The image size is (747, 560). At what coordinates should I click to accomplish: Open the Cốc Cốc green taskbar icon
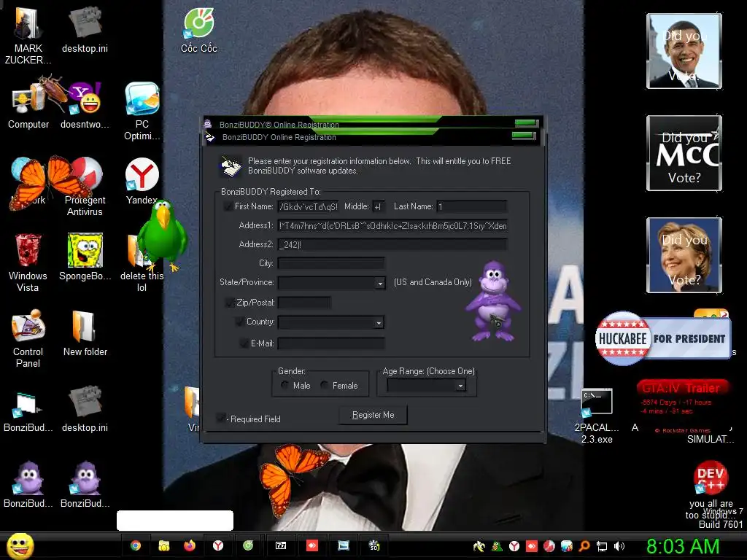(x=248, y=545)
